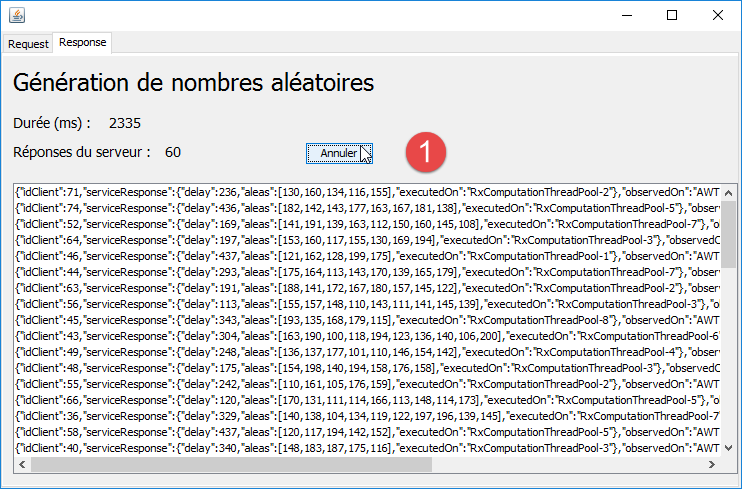Click the vertical scrollbar down arrow
This screenshot has width=742, height=489.
(x=727, y=449)
